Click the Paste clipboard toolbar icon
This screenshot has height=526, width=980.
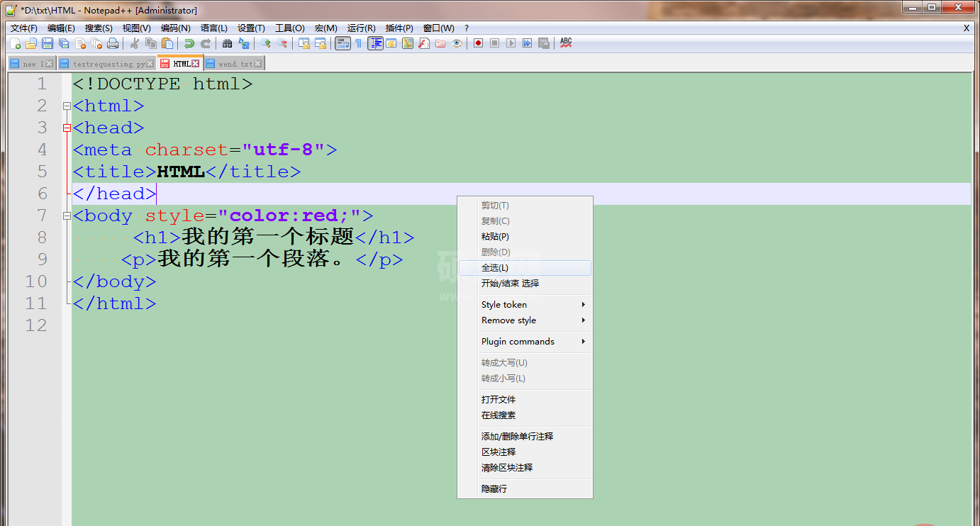(x=167, y=43)
